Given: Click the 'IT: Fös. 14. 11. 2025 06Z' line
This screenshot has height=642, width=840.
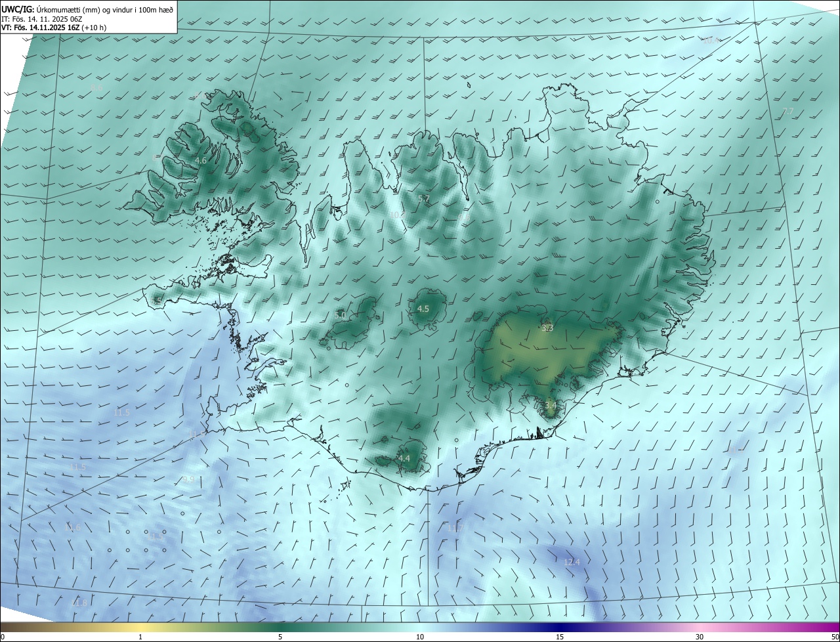Looking at the screenshot, I should tap(42, 19).
